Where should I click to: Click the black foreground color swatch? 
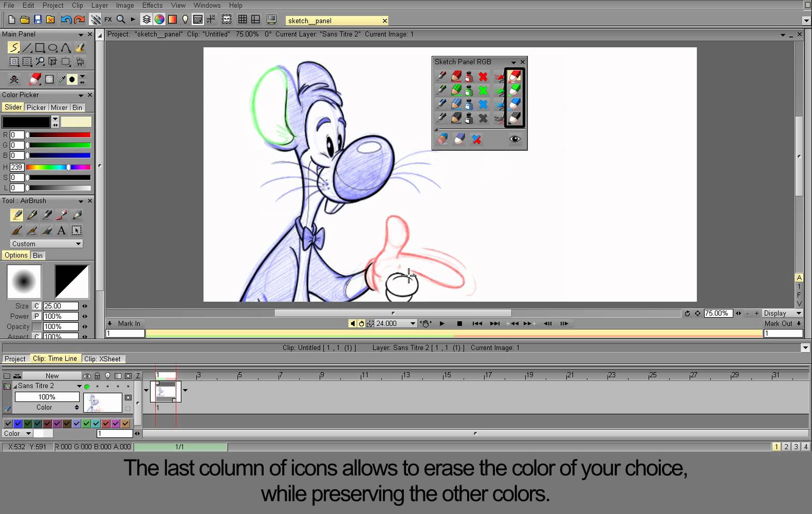(x=26, y=122)
